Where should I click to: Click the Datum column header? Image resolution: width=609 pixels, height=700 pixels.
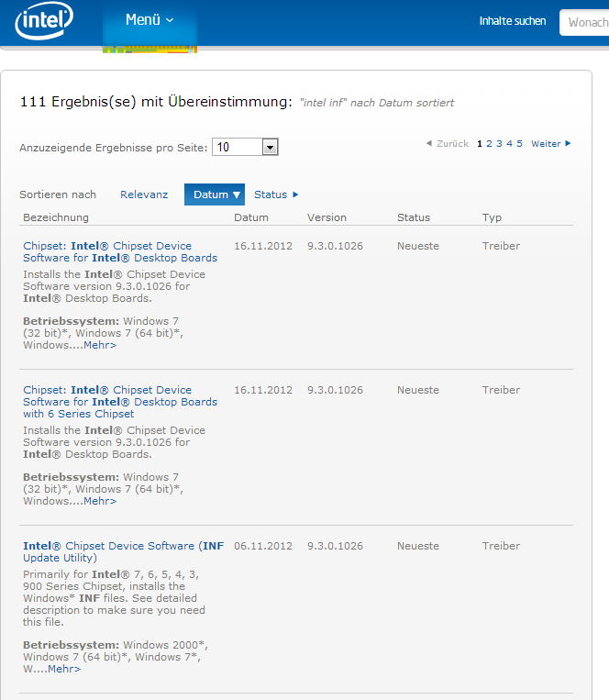[x=251, y=217]
